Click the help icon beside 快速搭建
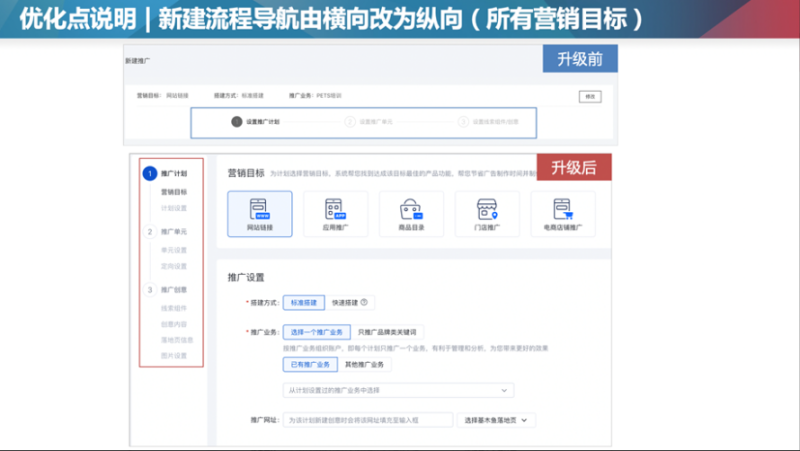 coord(364,302)
